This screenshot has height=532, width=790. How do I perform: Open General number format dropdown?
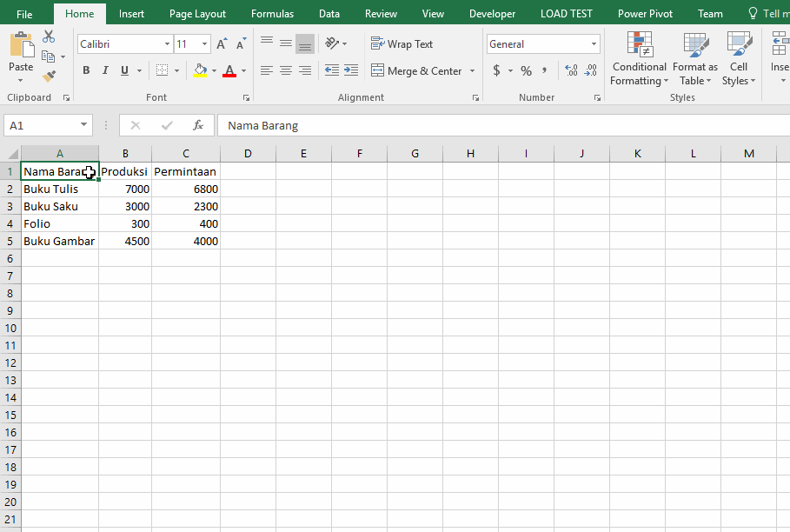point(594,44)
